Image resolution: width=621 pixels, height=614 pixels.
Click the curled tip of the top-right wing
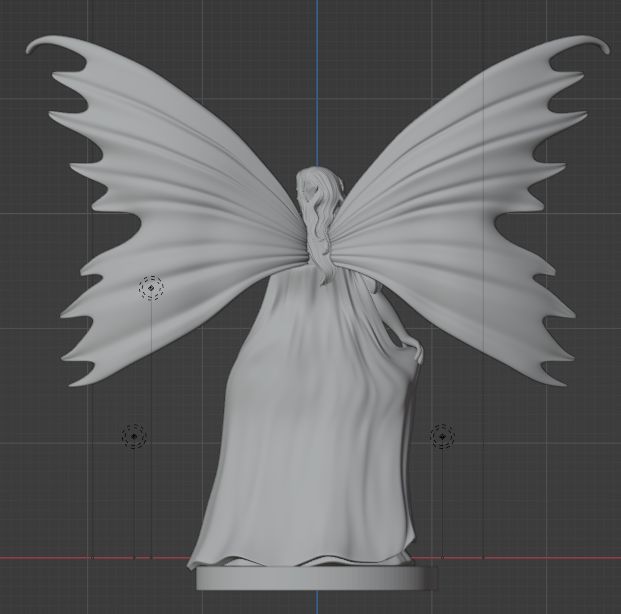(601, 43)
